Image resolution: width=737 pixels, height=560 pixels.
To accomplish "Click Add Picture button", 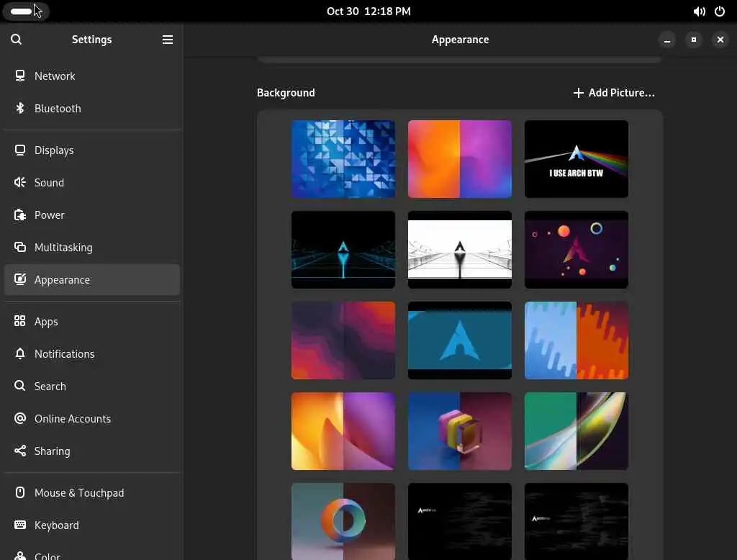I will (614, 93).
